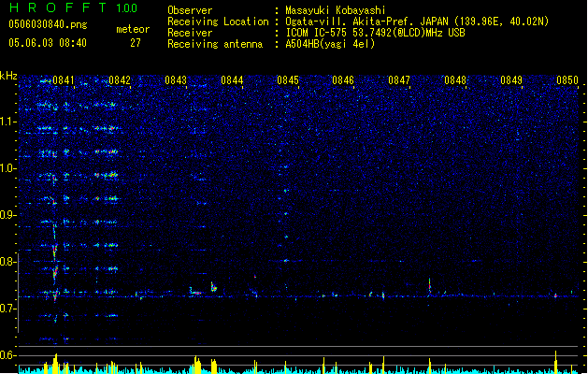Click the 0845 time marker
The height and width of the screenshot is (374, 588).
(x=288, y=80)
